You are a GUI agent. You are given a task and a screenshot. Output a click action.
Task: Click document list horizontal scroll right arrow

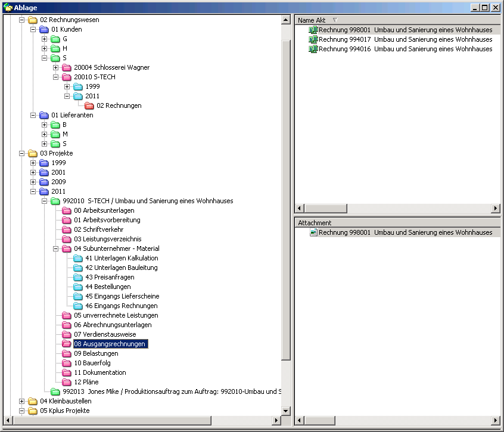tap(495, 209)
